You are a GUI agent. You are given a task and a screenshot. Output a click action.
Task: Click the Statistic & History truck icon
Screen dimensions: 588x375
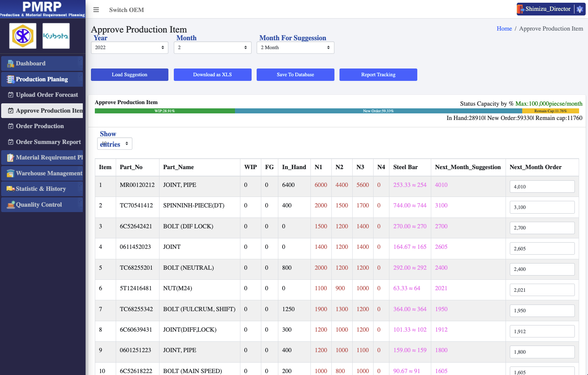10,189
